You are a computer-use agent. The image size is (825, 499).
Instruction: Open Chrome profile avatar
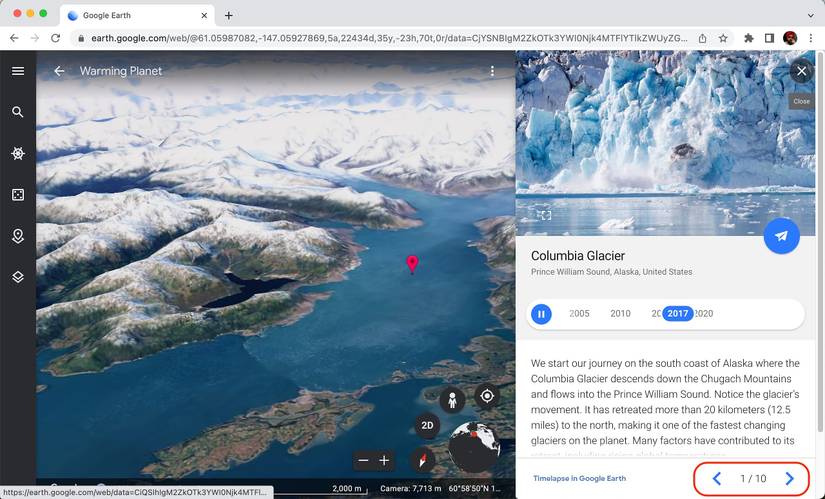(790, 38)
